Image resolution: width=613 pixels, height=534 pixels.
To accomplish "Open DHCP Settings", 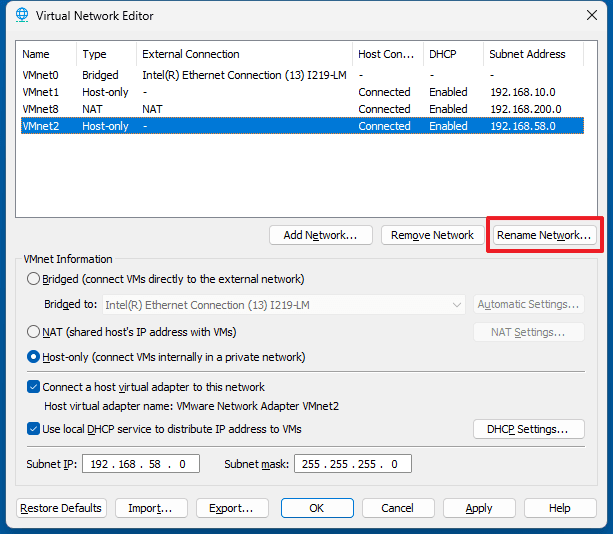I will click(x=528, y=429).
